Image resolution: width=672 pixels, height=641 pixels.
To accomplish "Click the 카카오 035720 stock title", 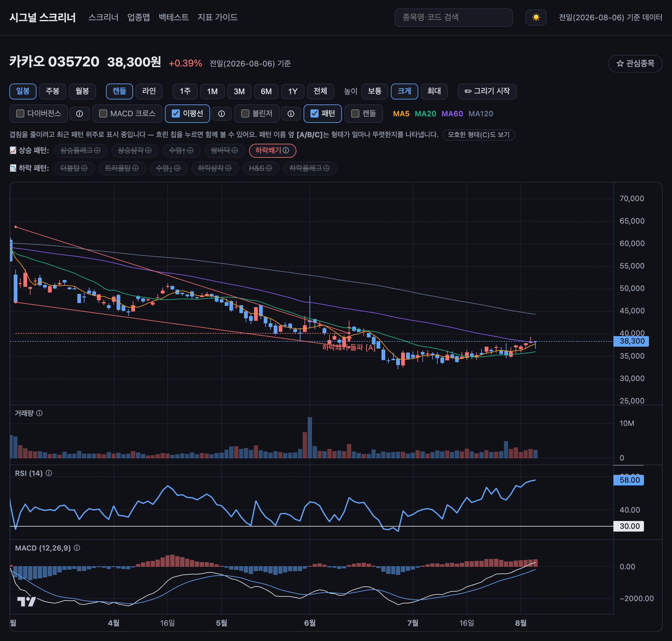I will click(54, 62).
